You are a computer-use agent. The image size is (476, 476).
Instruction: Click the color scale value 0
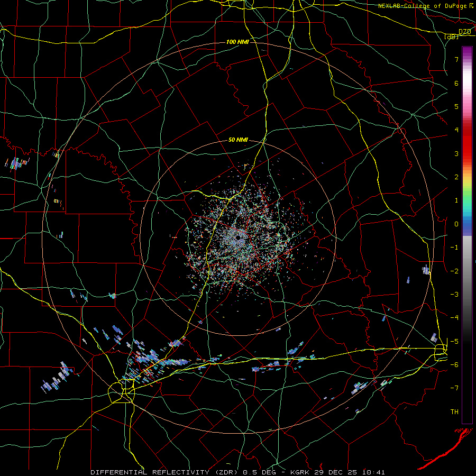tap(456, 224)
